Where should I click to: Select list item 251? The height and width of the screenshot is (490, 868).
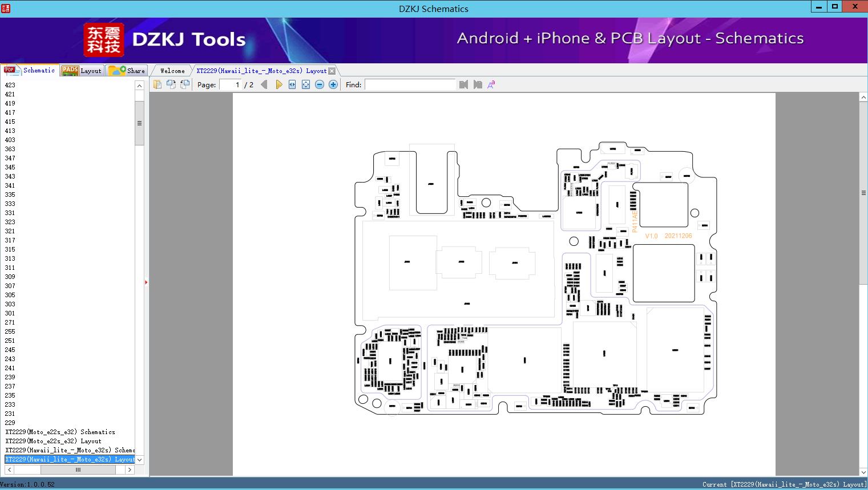click(x=10, y=341)
